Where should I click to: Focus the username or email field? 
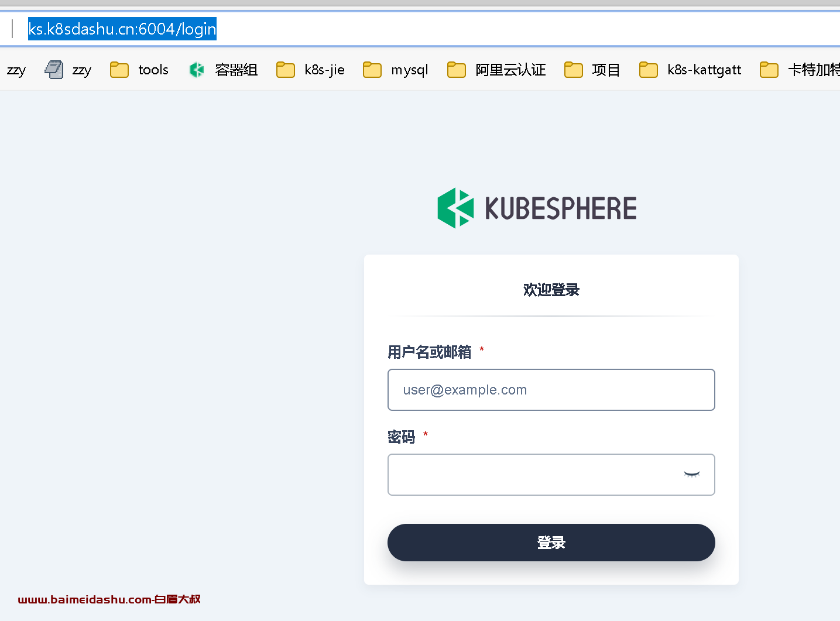(551, 390)
